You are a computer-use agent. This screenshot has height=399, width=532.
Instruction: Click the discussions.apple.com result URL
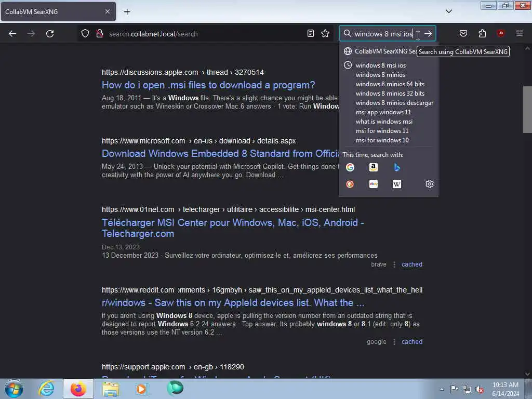point(182,72)
